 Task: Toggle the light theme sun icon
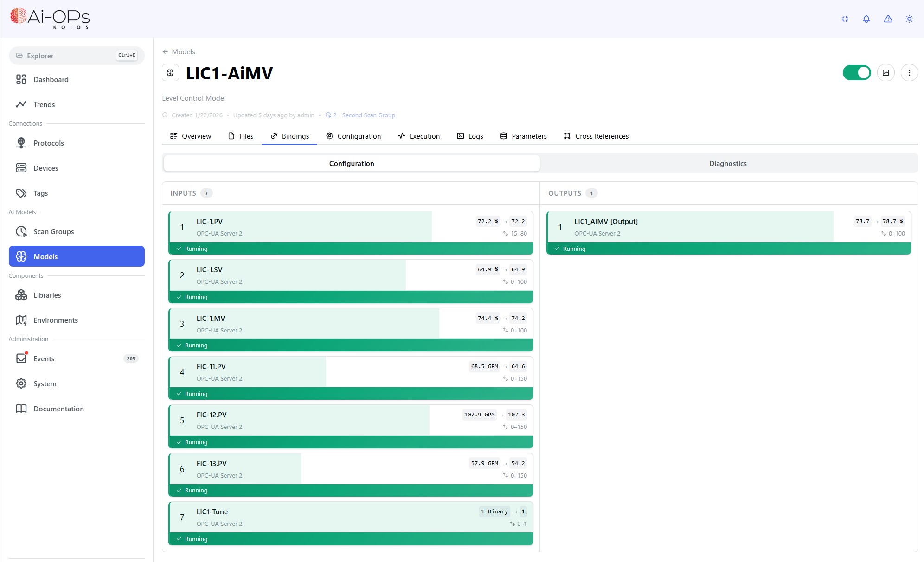click(909, 19)
